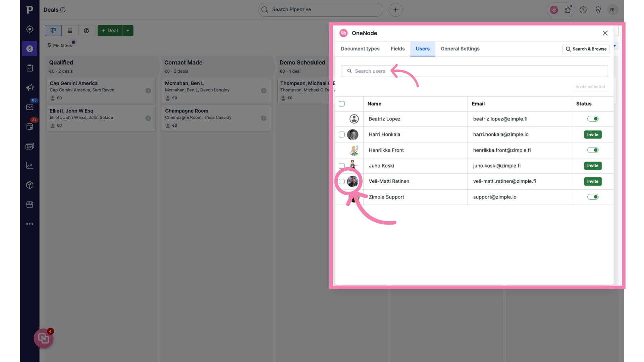
Task: Toggle Henriikka Front active status
Action: pyautogui.click(x=593, y=150)
